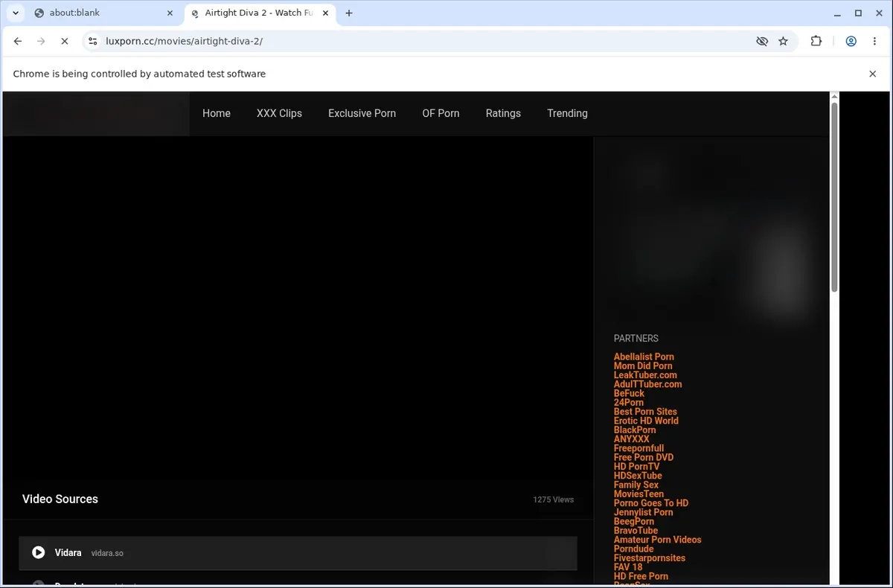Image resolution: width=893 pixels, height=588 pixels.
Task: Open the OF Porn menu item
Action: pos(441,113)
